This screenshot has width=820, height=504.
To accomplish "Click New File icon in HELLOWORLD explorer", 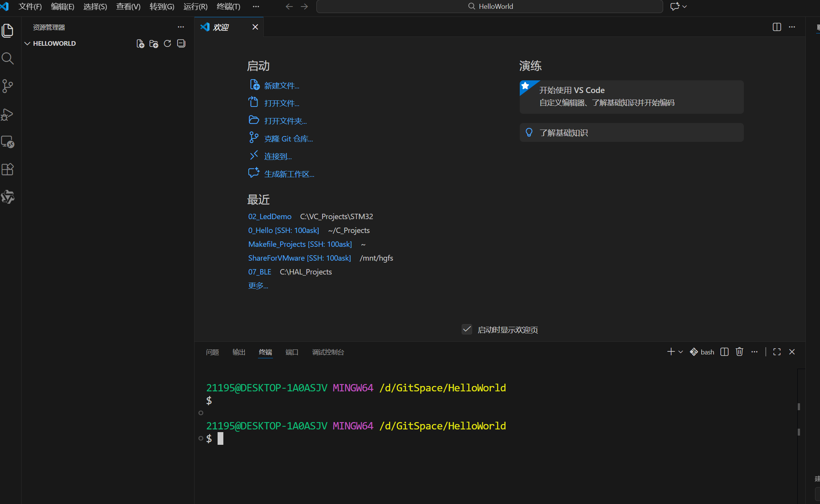I will point(140,43).
